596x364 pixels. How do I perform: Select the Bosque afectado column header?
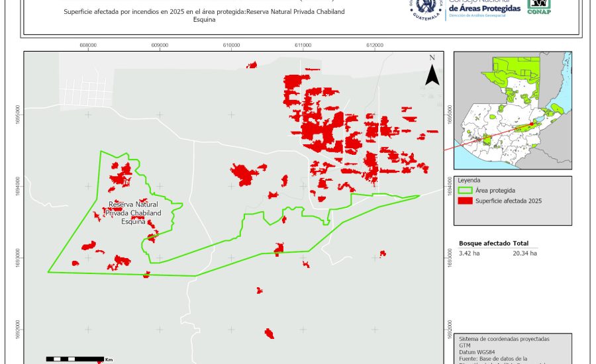[484, 244]
